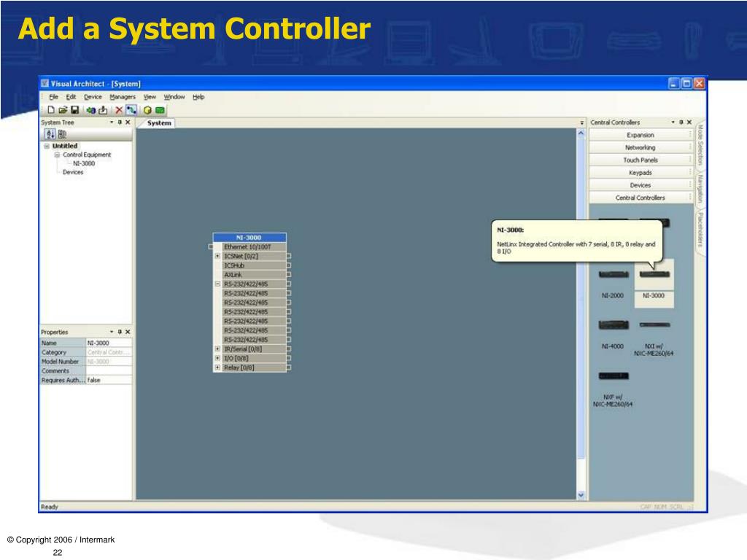Open the View menu
The image size is (747, 560).
pos(150,97)
